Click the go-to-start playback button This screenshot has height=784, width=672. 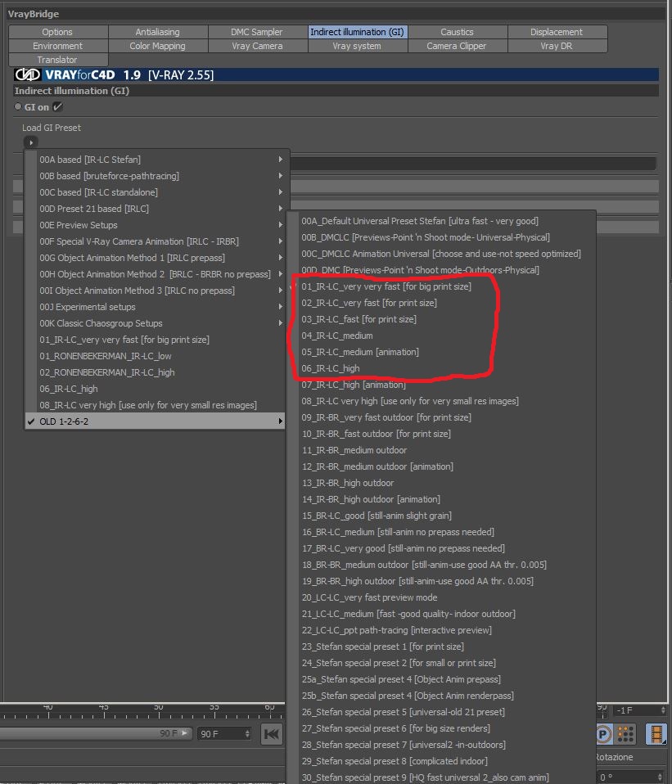(272, 733)
